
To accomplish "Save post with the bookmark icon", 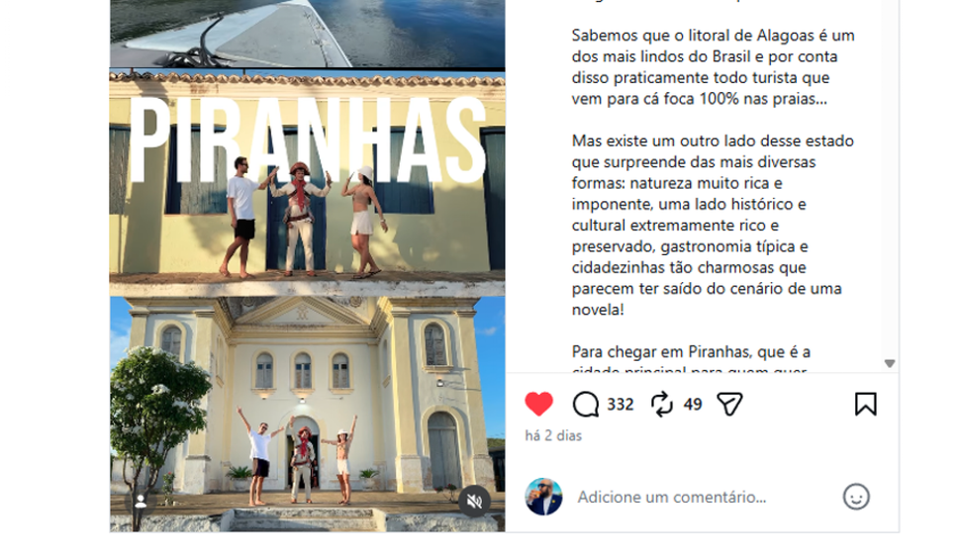I will pos(865,405).
